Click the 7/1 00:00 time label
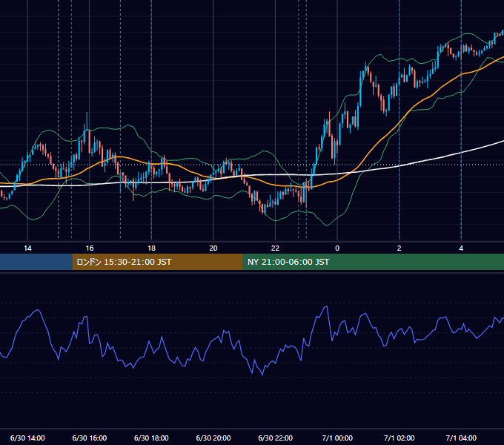The image size is (504, 445). pyautogui.click(x=337, y=438)
